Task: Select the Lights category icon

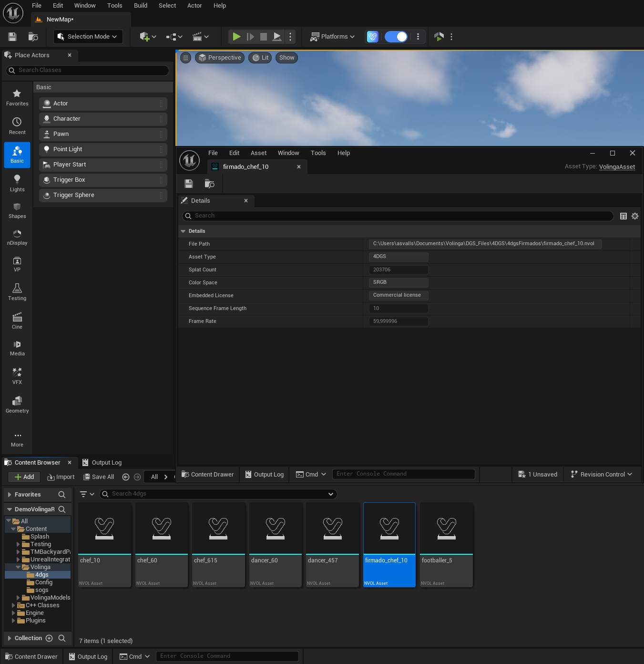Action: [17, 183]
